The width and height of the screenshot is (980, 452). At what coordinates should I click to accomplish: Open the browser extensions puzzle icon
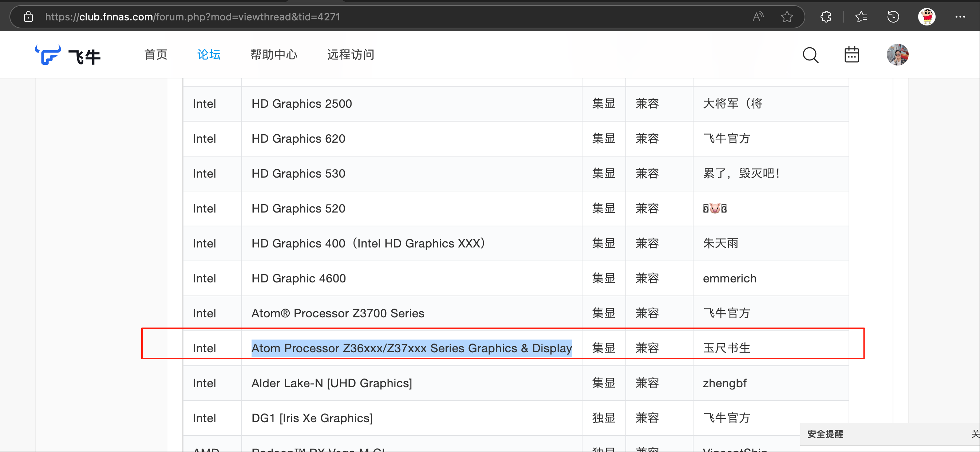click(x=826, y=17)
